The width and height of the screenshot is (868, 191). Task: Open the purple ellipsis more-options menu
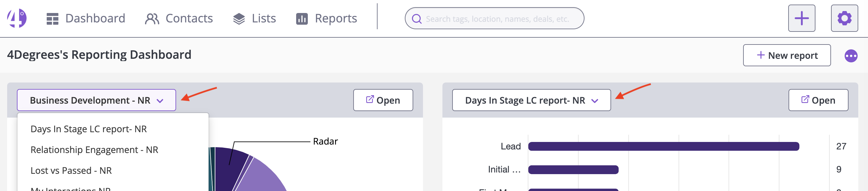coord(851,56)
